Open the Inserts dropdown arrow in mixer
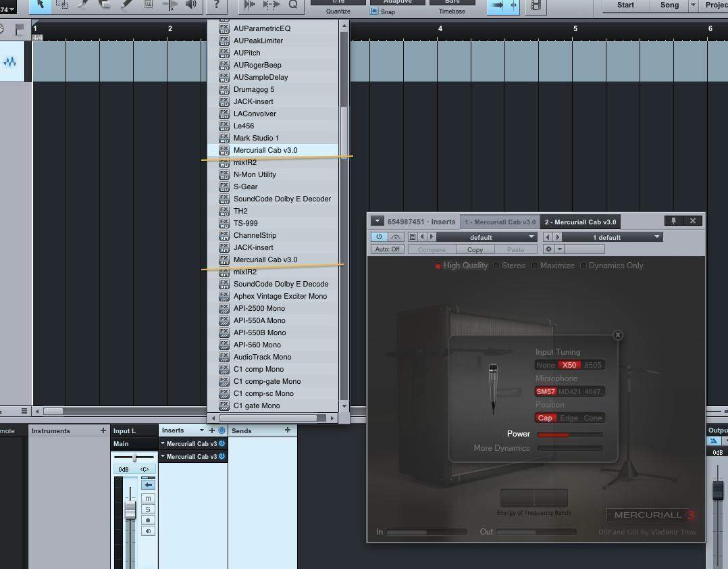Viewport: 728px width, 569px height. pos(201,430)
